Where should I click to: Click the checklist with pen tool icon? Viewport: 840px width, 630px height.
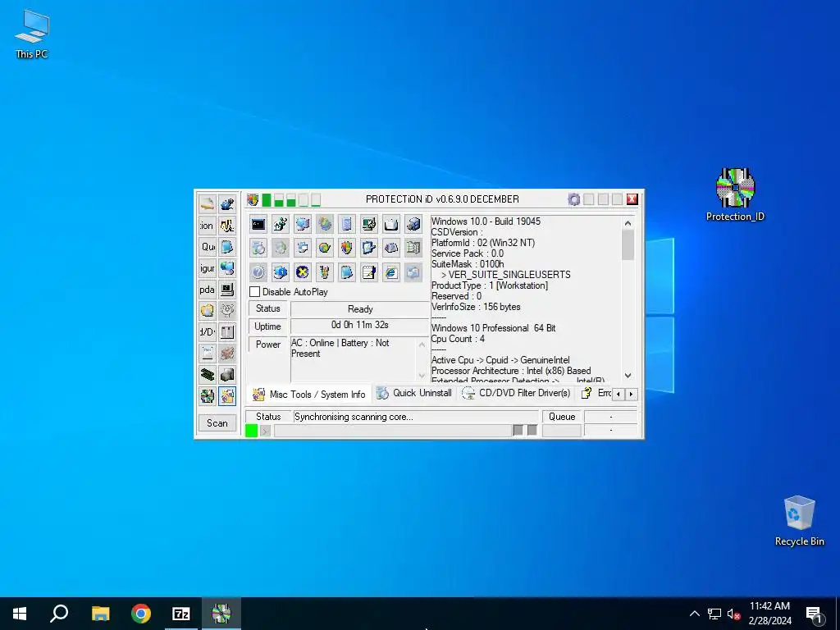368,248
